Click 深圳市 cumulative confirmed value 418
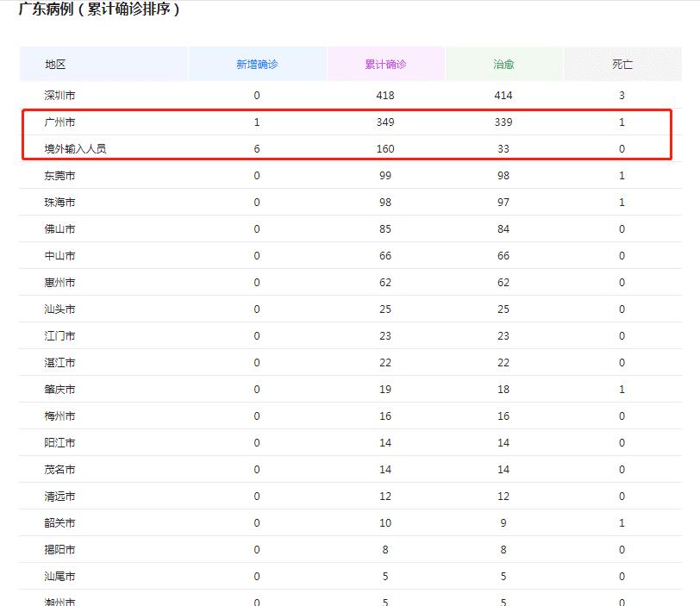Screen dimensions: 700x606 [385, 96]
